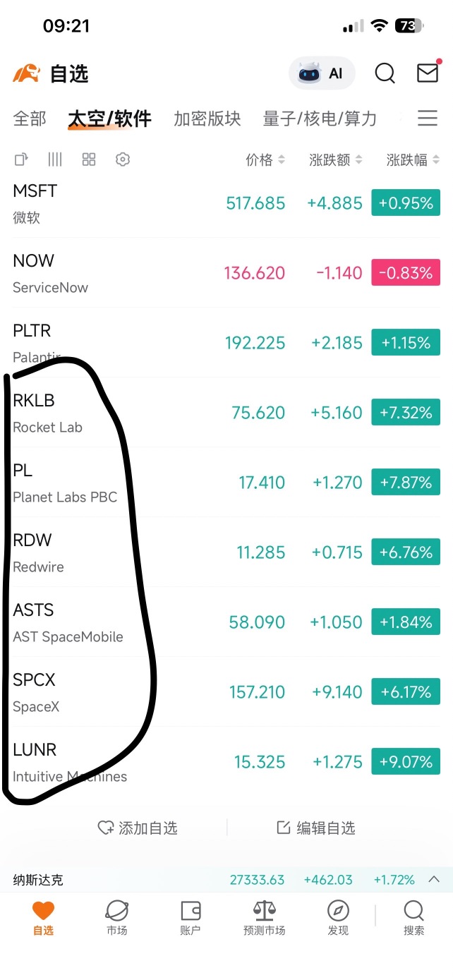This screenshot has width=453, height=980.
Task: Sort by 价格 column arrows
Action: tap(265, 160)
